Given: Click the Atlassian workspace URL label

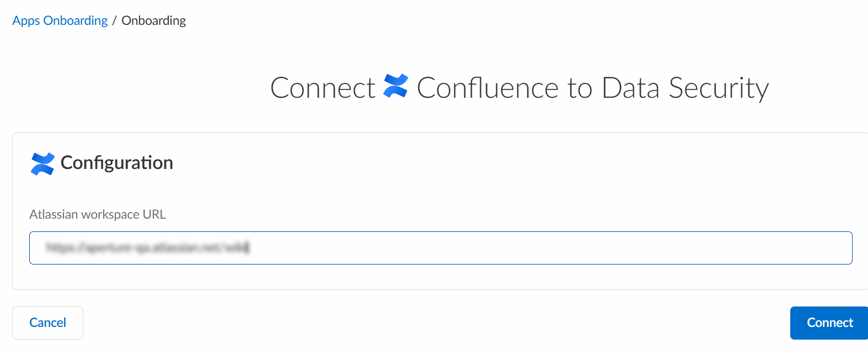Looking at the screenshot, I should [98, 214].
